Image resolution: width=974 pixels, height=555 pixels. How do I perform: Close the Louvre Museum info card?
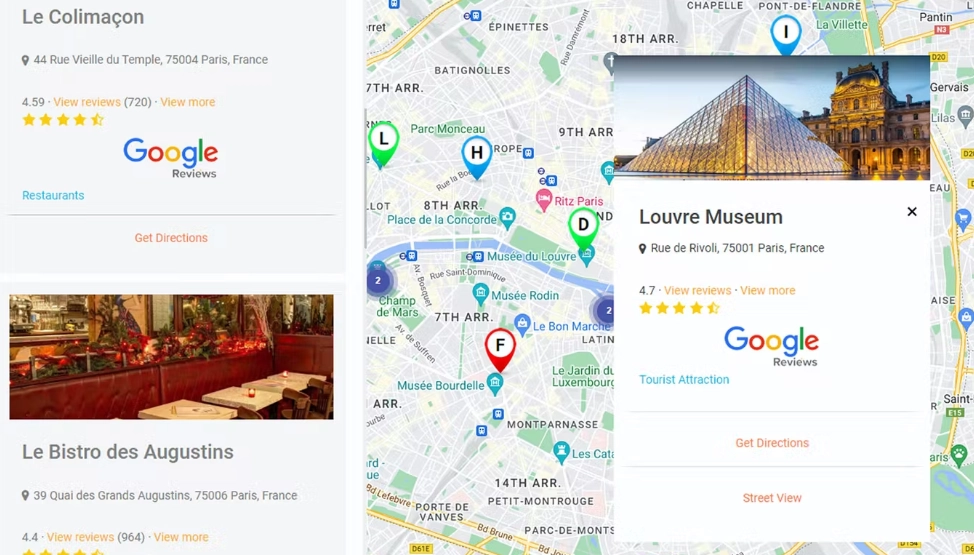pos(911,212)
